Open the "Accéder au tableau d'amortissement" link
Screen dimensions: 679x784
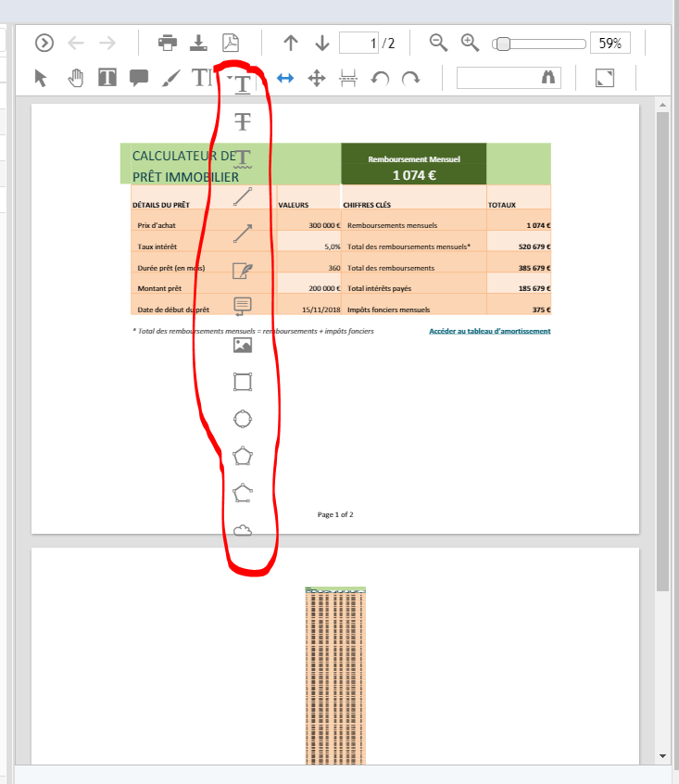coord(489,331)
